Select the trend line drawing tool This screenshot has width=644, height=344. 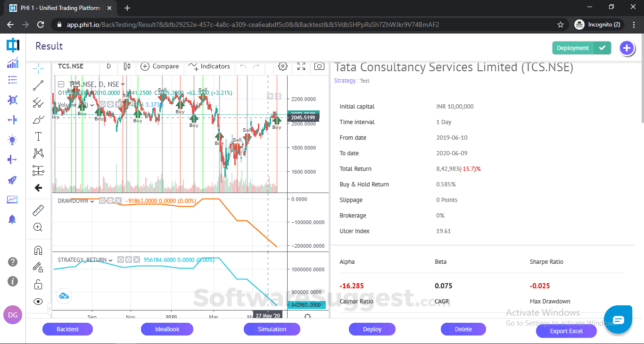click(x=38, y=85)
